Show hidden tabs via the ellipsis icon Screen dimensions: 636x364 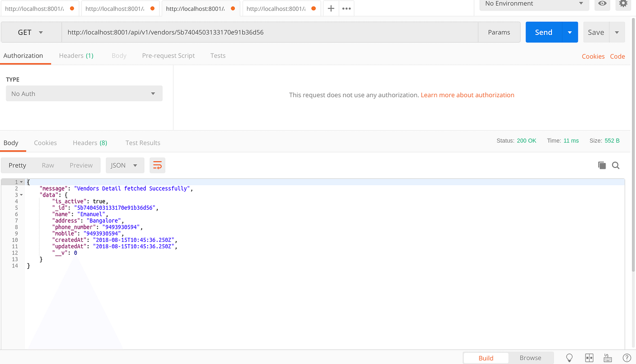346,8
